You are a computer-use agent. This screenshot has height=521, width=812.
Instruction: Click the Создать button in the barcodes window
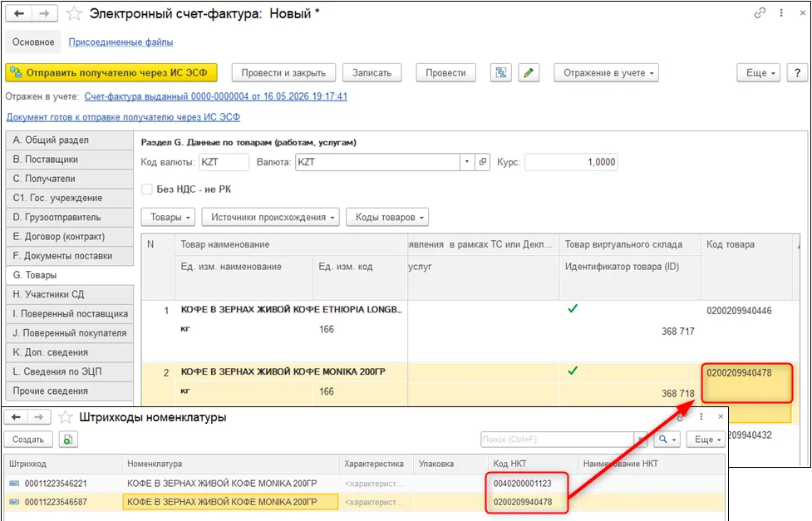click(28, 440)
